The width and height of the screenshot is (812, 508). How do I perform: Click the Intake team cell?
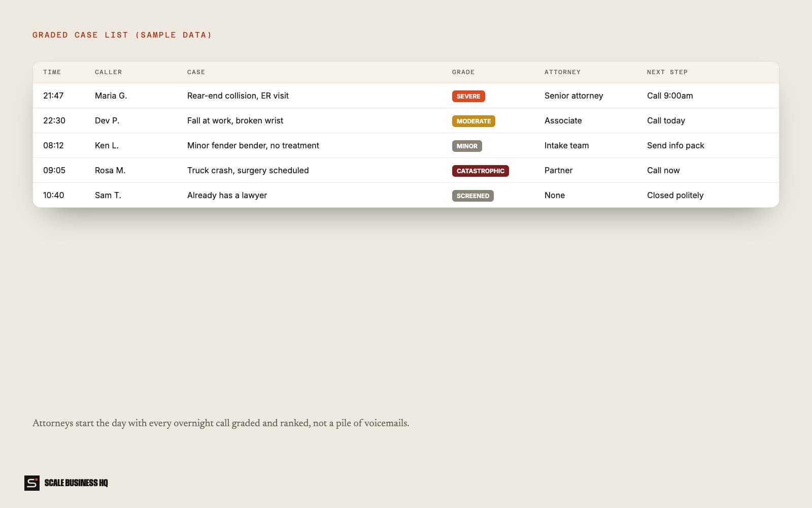567,145
